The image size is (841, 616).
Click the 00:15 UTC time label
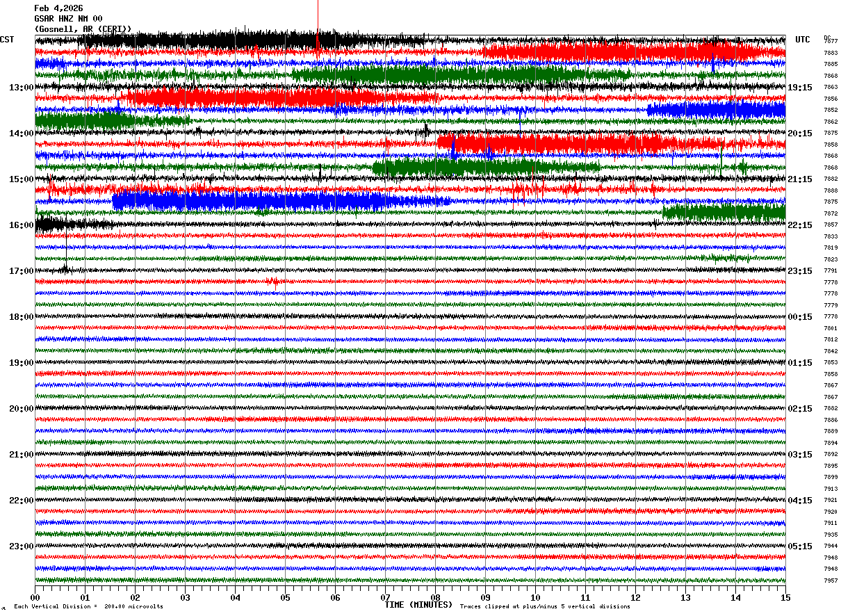[800, 317]
